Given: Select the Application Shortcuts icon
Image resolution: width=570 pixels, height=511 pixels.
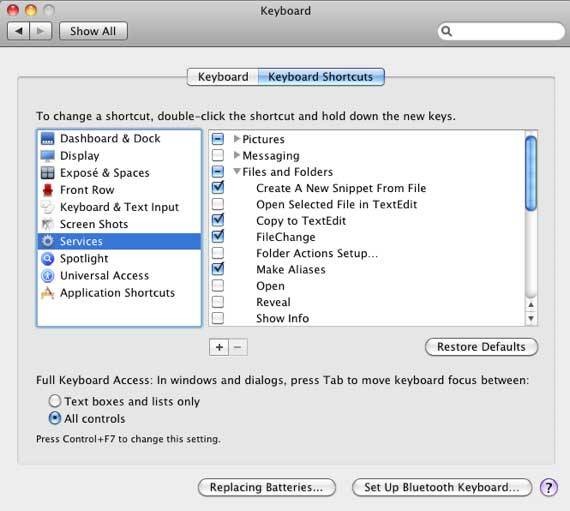Looking at the screenshot, I should (48, 293).
